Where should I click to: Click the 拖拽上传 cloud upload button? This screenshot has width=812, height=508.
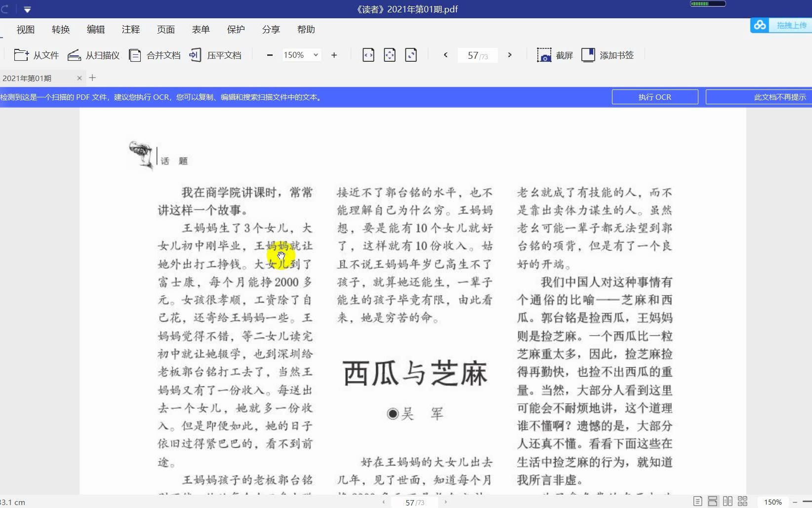click(781, 25)
